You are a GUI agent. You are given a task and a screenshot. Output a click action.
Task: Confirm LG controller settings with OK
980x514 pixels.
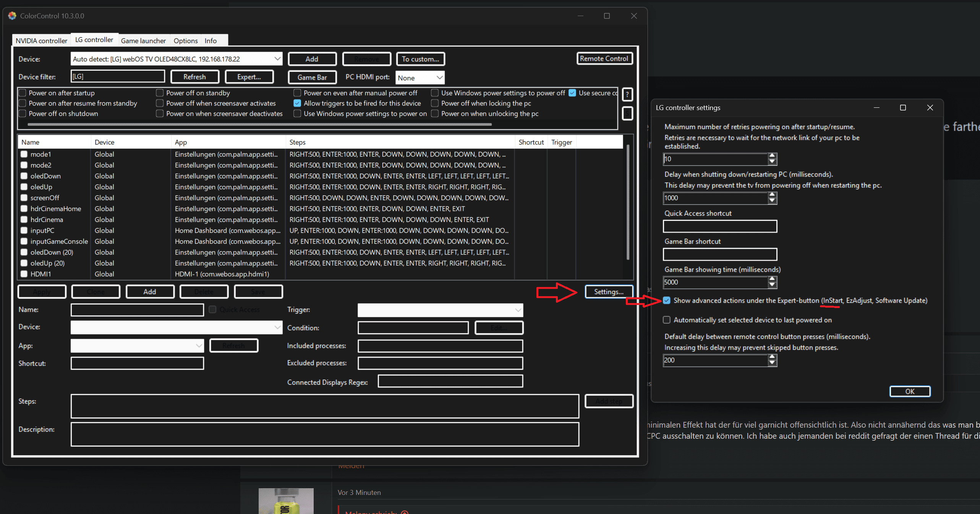click(x=910, y=391)
